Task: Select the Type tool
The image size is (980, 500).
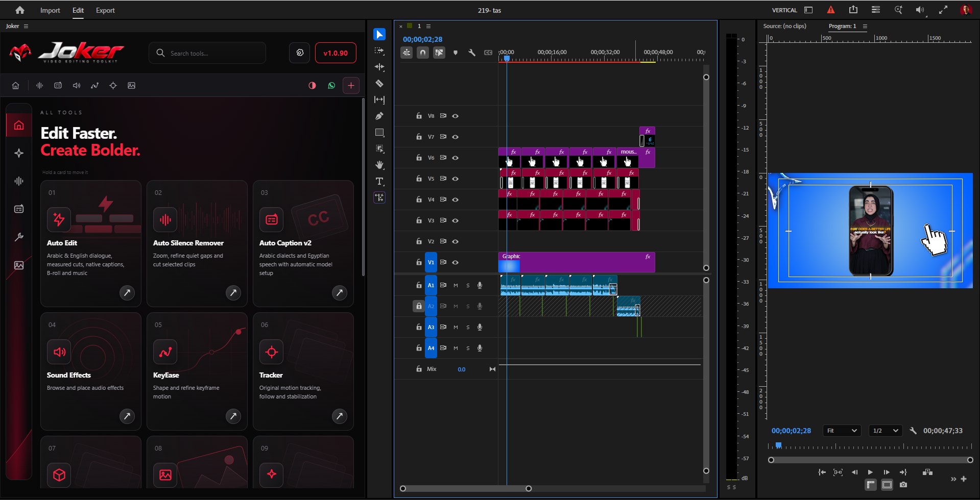Action: click(379, 181)
